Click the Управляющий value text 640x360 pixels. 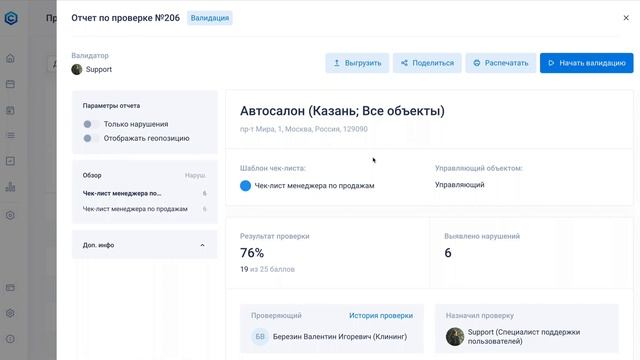[460, 185]
